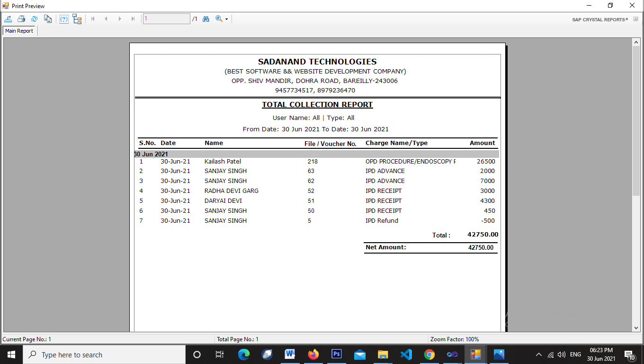The image size is (644, 364).
Task: Open Find Text with the binoculars icon
Action: 206,19
